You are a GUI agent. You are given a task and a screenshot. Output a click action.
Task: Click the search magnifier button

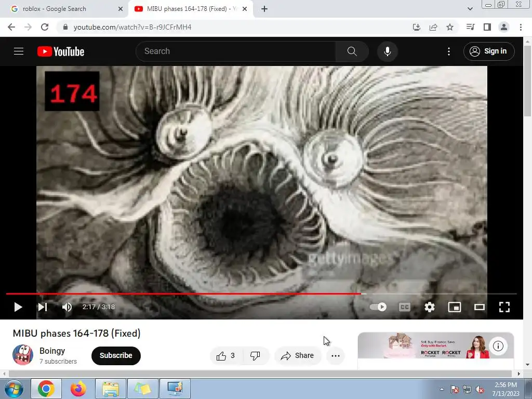(x=352, y=51)
